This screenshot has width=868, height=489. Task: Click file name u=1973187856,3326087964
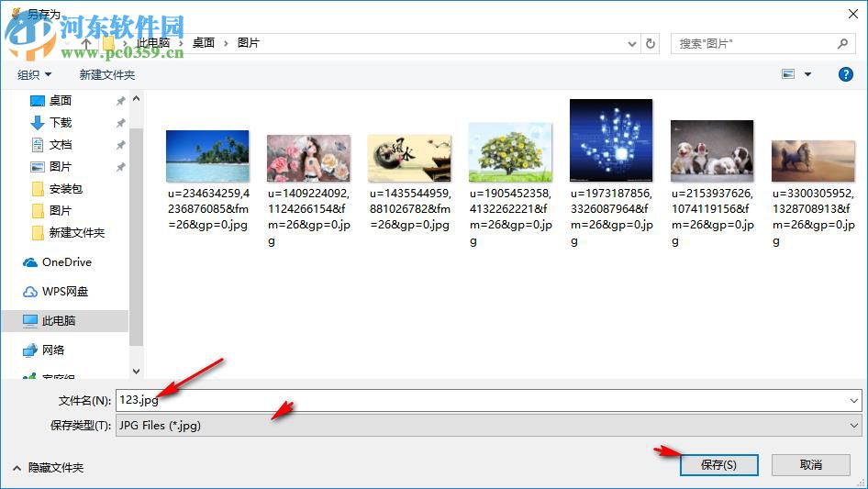point(612,217)
